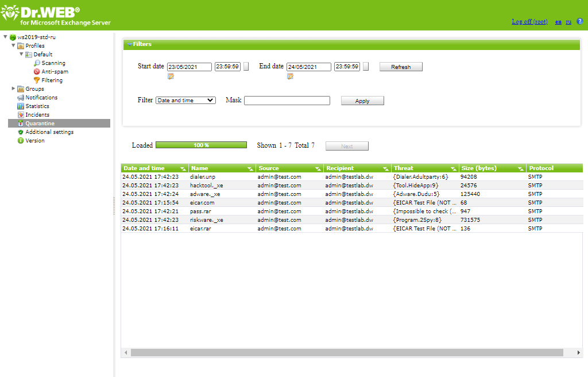588x377 pixels.
Task: Click sort arrows on Size (bytes) column
Action: 521,168
